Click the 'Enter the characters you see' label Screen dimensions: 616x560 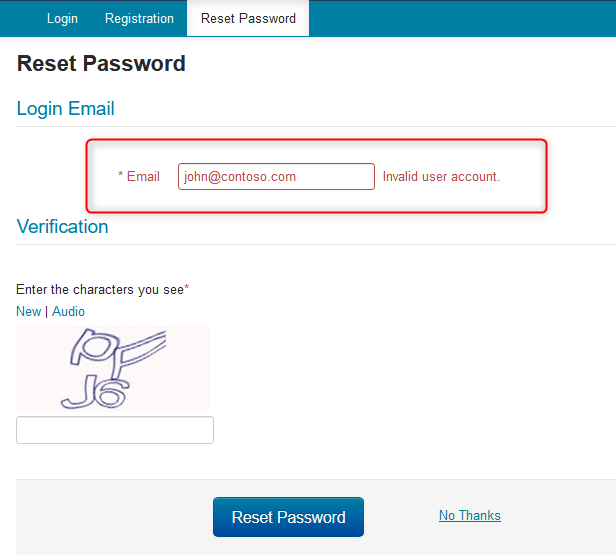[99, 290]
